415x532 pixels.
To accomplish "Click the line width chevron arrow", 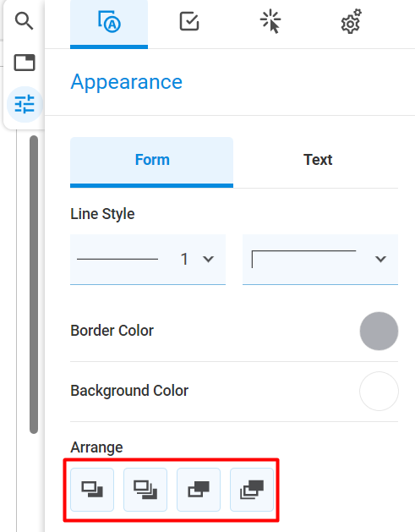I will (x=208, y=259).
